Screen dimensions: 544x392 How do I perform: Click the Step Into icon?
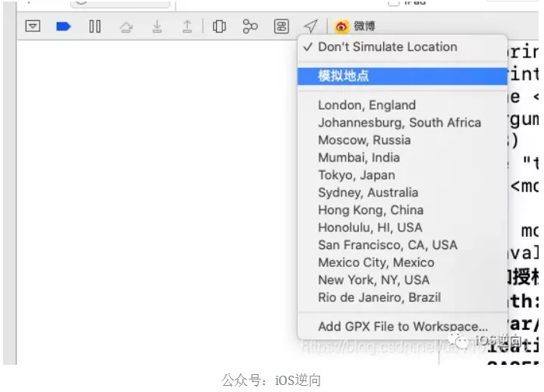[x=157, y=26]
